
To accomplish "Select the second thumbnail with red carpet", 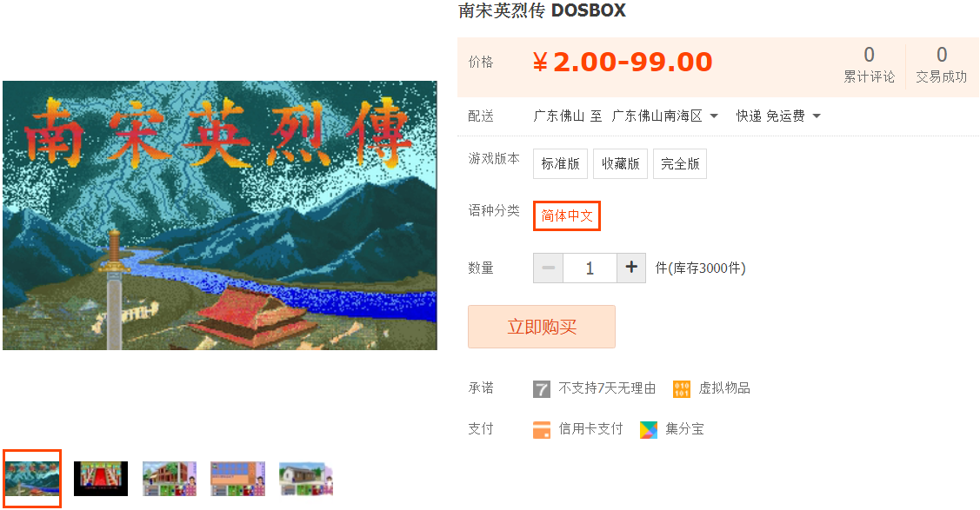I will pyautogui.click(x=101, y=479).
